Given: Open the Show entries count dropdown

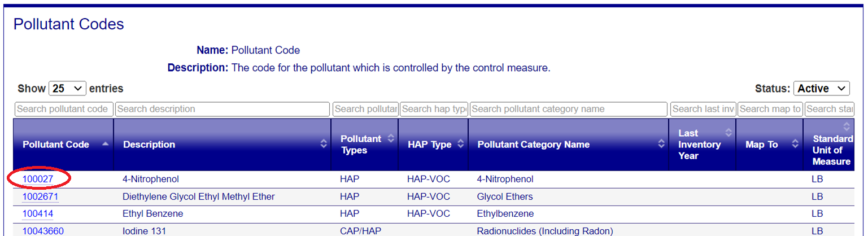Looking at the screenshot, I should pos(68,89).
